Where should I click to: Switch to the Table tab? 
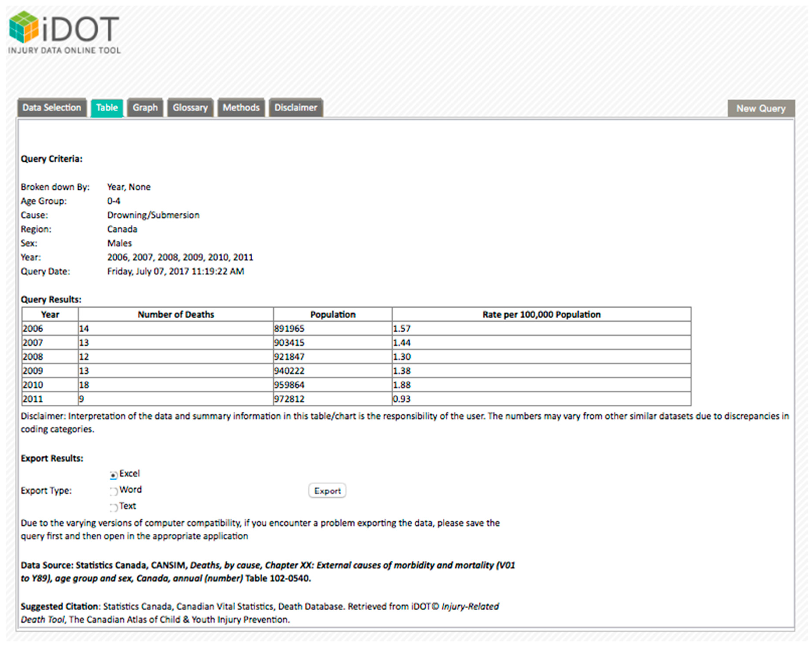[107, 108]
